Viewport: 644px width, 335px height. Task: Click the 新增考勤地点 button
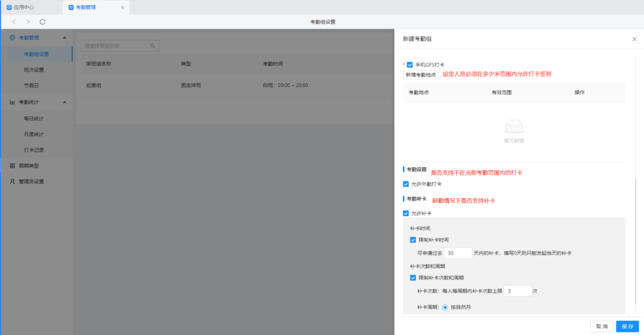click(x=421, y=75)
